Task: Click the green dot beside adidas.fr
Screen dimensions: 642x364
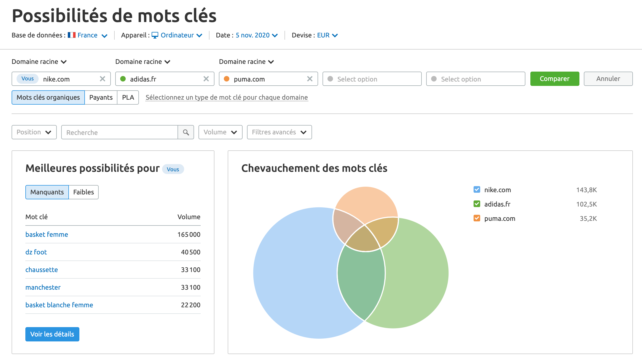Action: (x=123, y=79)
